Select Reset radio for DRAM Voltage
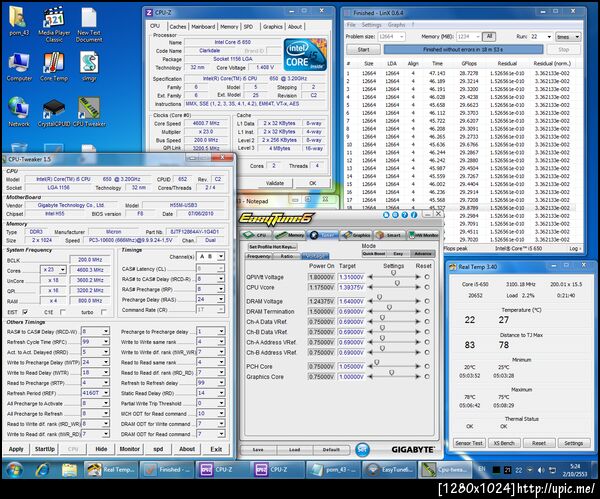 click(x=427, y=301)
